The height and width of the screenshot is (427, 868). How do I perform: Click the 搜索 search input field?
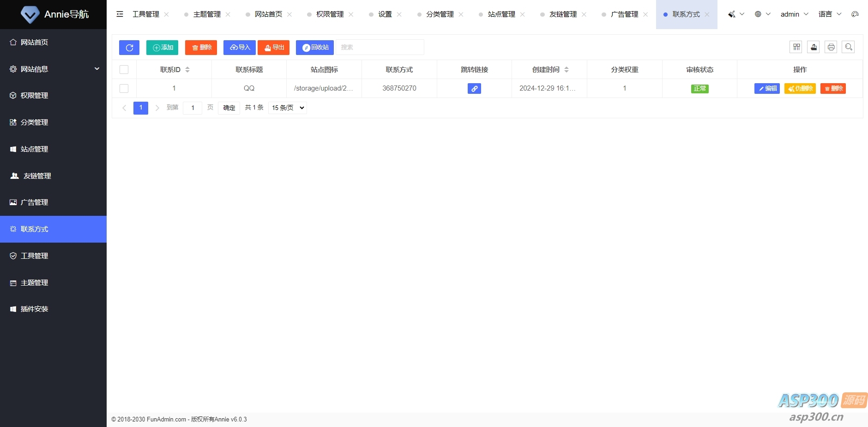click(x=380, y=48)
